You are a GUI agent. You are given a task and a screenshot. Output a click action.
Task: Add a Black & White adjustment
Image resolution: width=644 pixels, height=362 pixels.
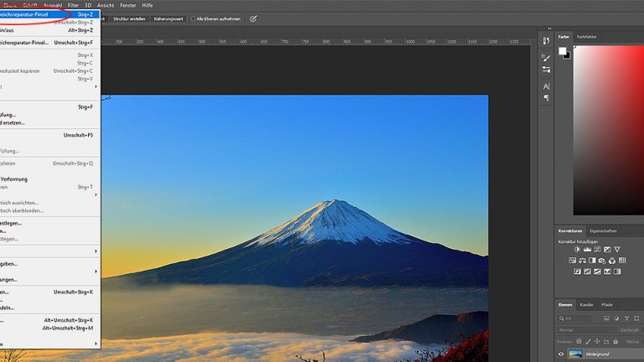(592, 261)
